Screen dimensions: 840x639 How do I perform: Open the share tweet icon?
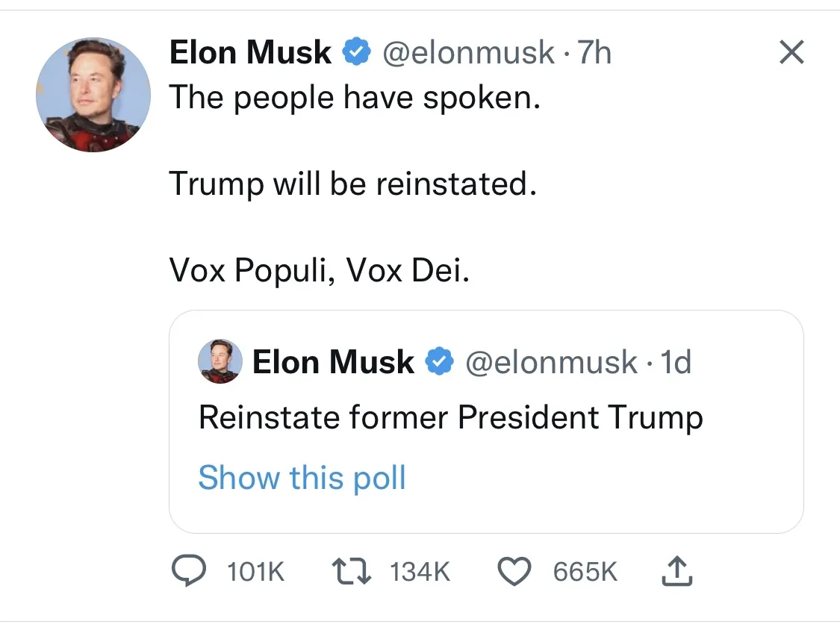[x=676, y=571]
